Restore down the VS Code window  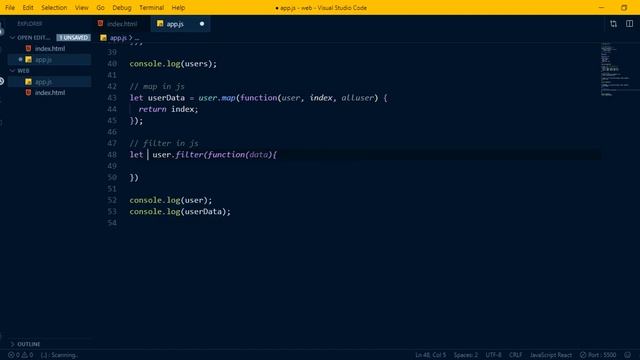(624, 8)
